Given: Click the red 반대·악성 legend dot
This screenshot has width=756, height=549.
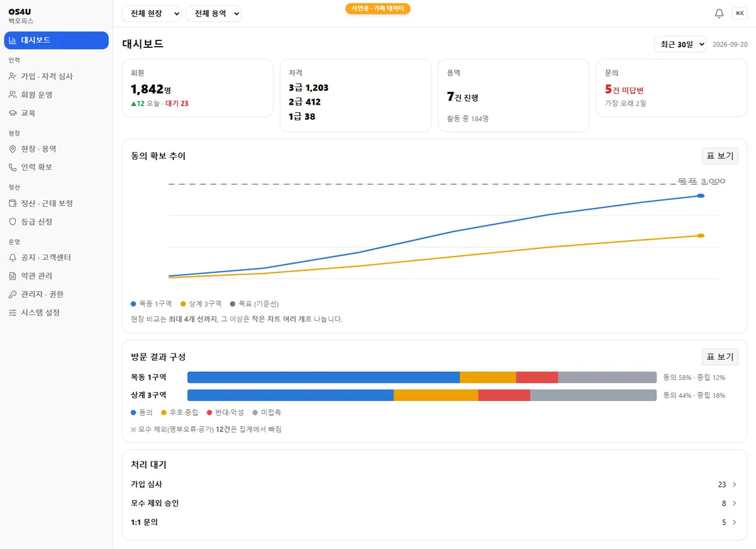Looking at the screenshot, I should click(x=210, y=412).
